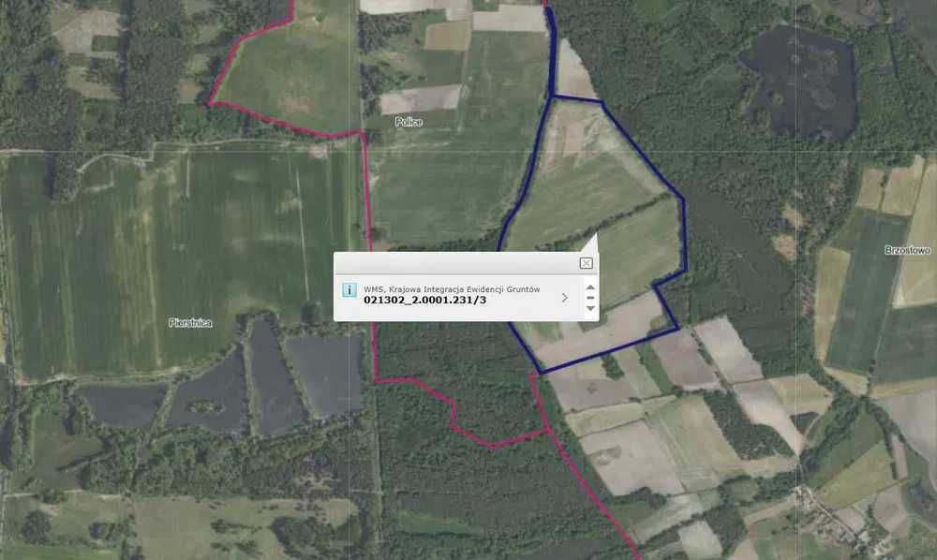Click the popup's empty header bar
This screenshot has height=560, width=937.
(455, 263)
